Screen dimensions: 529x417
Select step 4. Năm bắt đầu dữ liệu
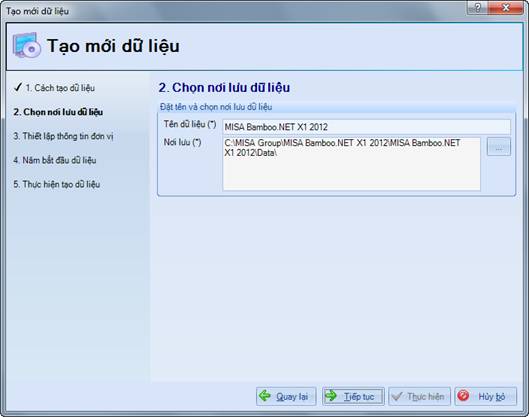55,160
